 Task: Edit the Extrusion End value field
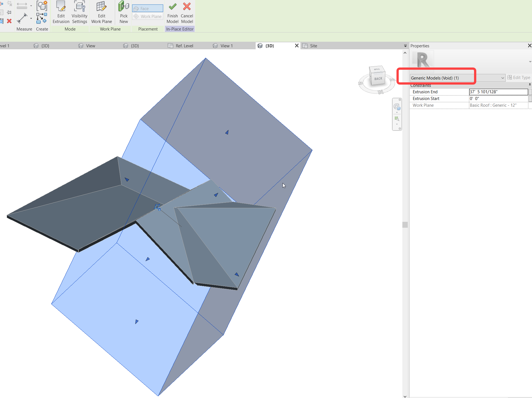pyautogui.click(x=498, y=92)
